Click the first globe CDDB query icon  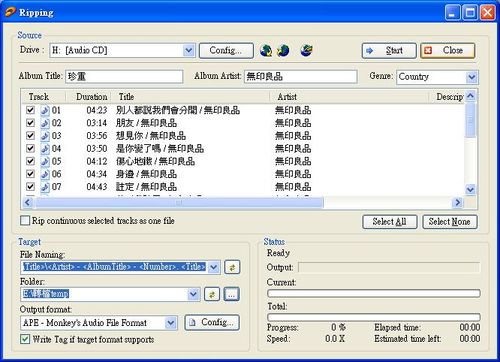pos(266,50)
